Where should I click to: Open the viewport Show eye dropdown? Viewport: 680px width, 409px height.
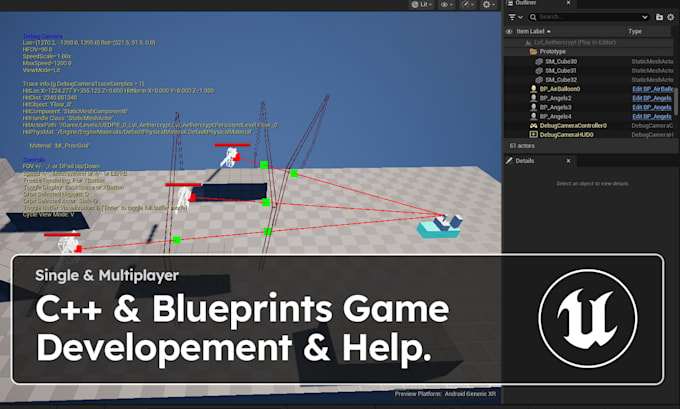tap(447, 4)
